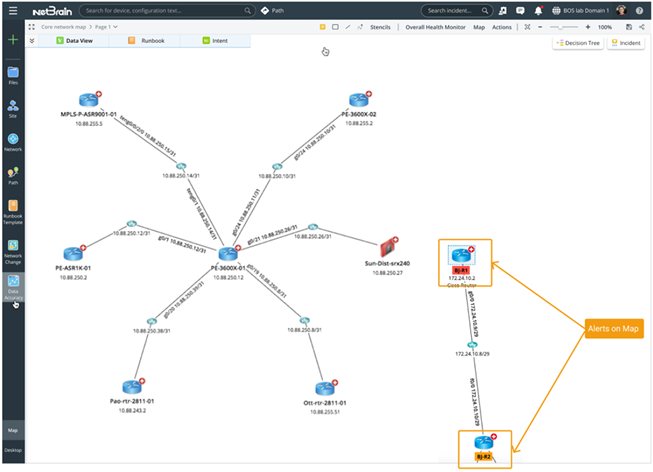The width and height of the screenshot is (653, 472).
Task: Open the notifications bell
Action: pyautogui.click(x=538, y=11)
